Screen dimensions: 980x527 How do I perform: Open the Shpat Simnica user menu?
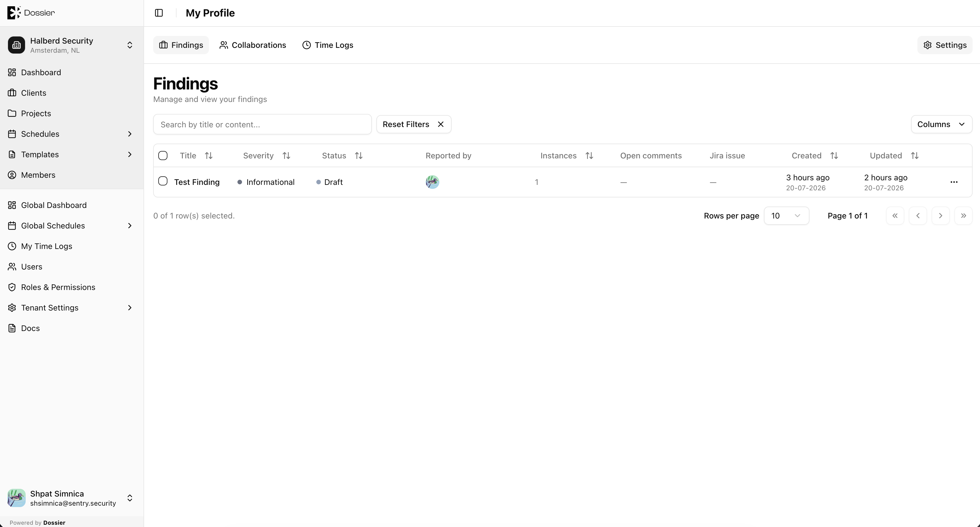72,498
